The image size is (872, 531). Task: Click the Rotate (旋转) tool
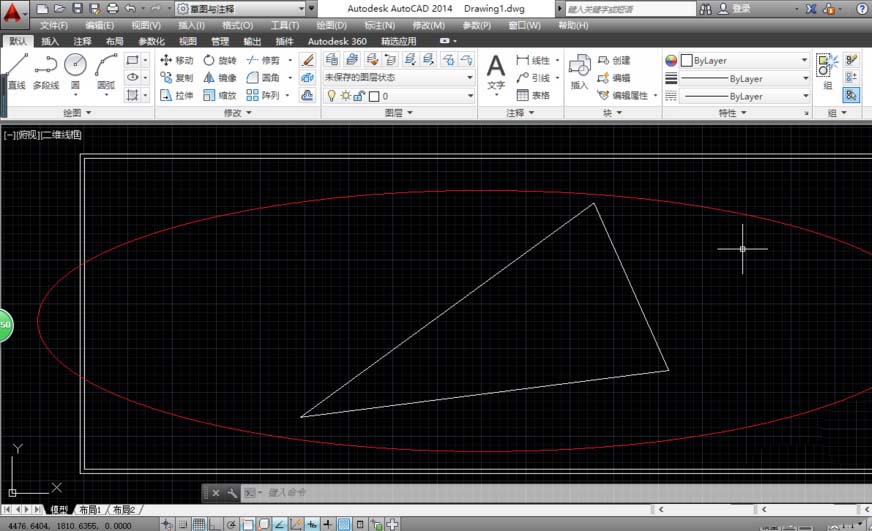click(220, 60)
